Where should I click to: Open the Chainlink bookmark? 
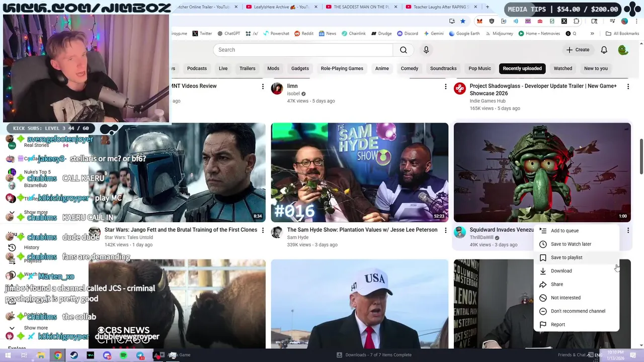353,34
